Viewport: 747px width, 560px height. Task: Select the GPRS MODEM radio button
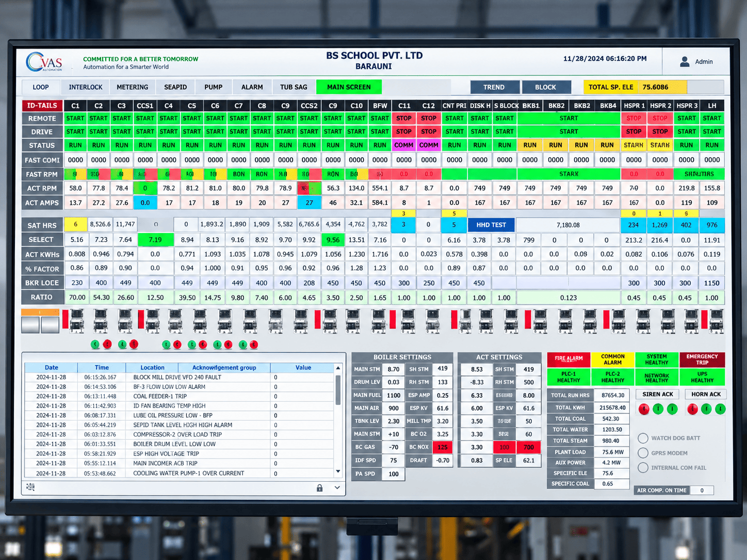pyautogui.click(x=643, y=453)
